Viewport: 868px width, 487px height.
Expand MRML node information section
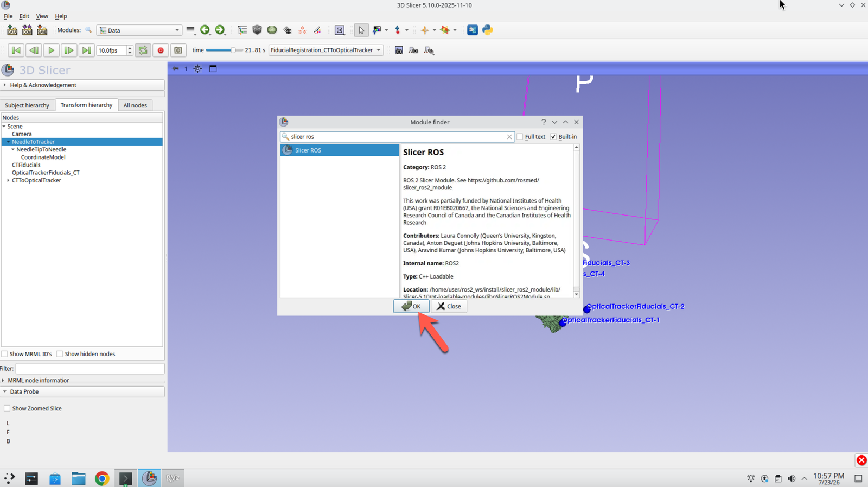click(82, 380)
